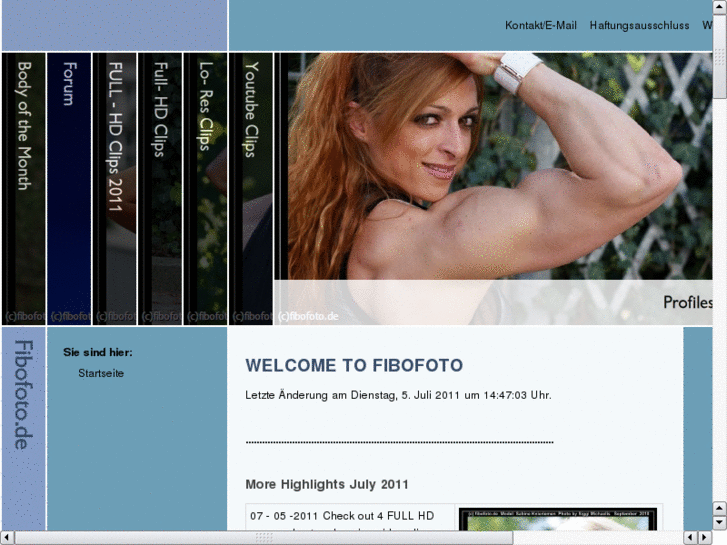The width and height of the screenshot is (727, 545).
Task: Open the Profiles banner link
Action: click(x=688, y=302)
